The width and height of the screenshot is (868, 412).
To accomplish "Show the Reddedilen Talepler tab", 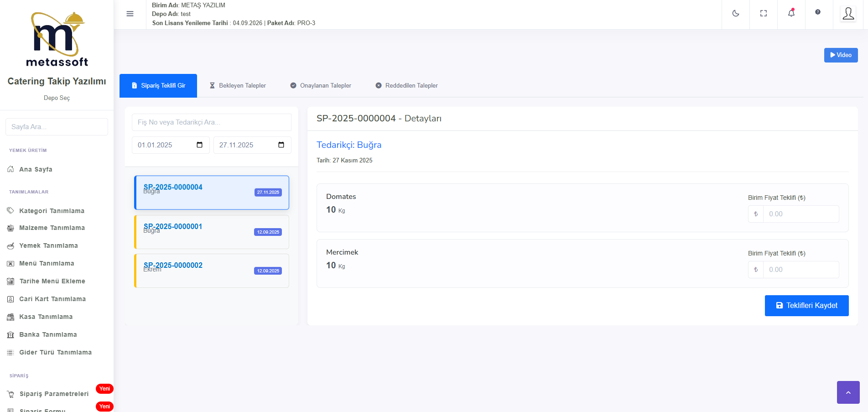I will pos(406,86).
